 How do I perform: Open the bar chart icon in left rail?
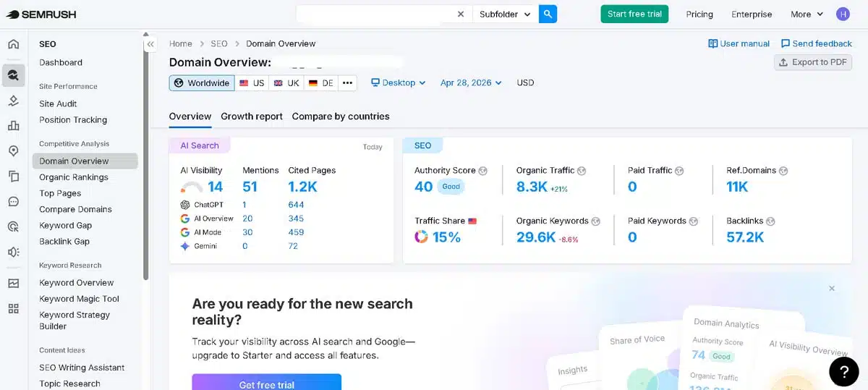pos(13,125)
